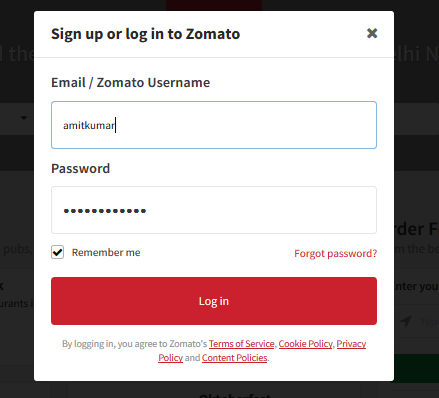Open the Forgot password? link
The image size is (439, 398).
[x=335, y=254]
